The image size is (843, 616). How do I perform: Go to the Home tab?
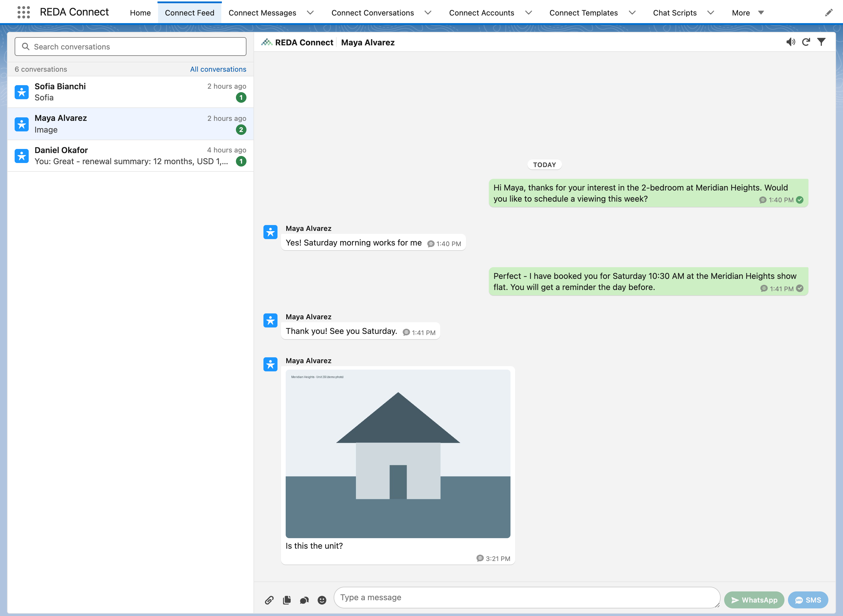pos(140,13)
